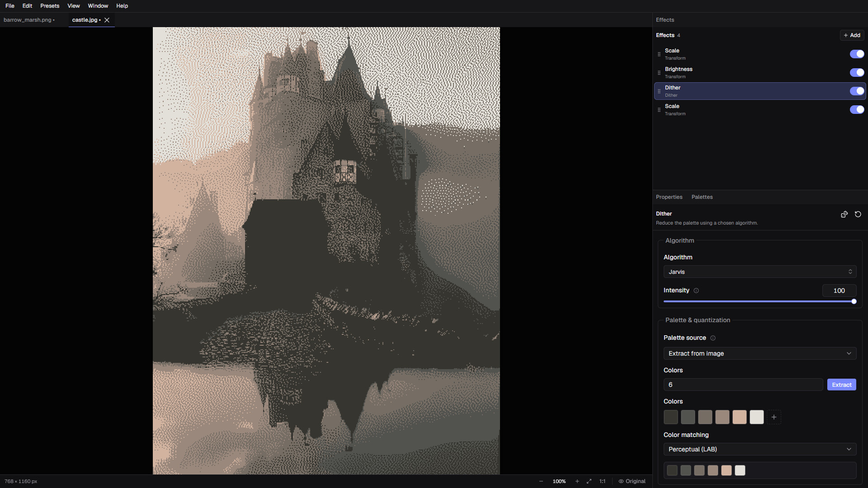Click the Intensity slider handle
868x488 pixels.
point(854,301)
